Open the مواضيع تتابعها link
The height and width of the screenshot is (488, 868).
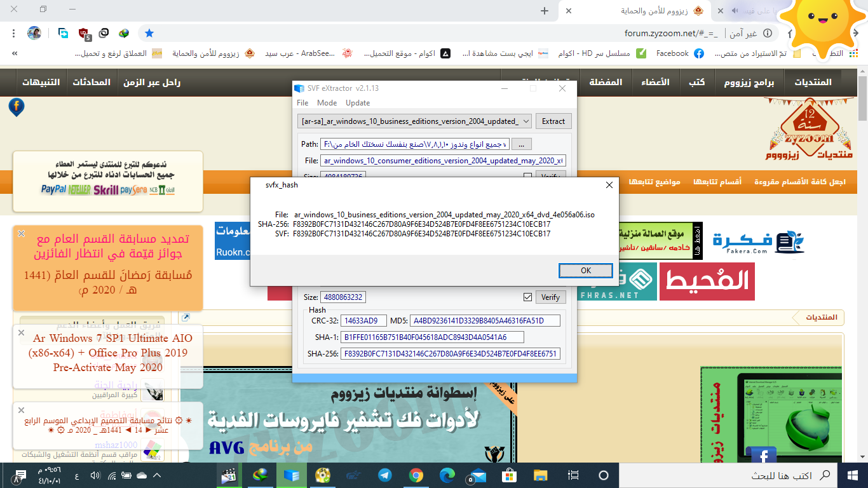[654, 182]
